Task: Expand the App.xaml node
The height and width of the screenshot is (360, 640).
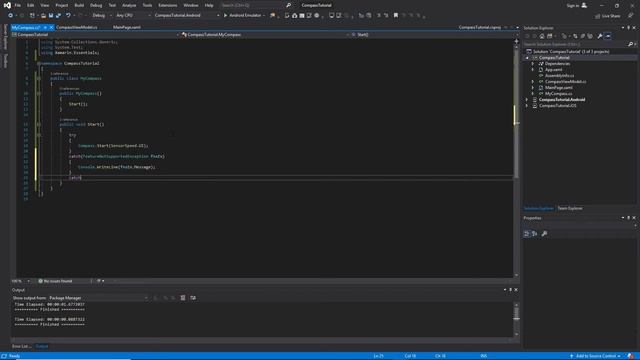Action: 533,70
